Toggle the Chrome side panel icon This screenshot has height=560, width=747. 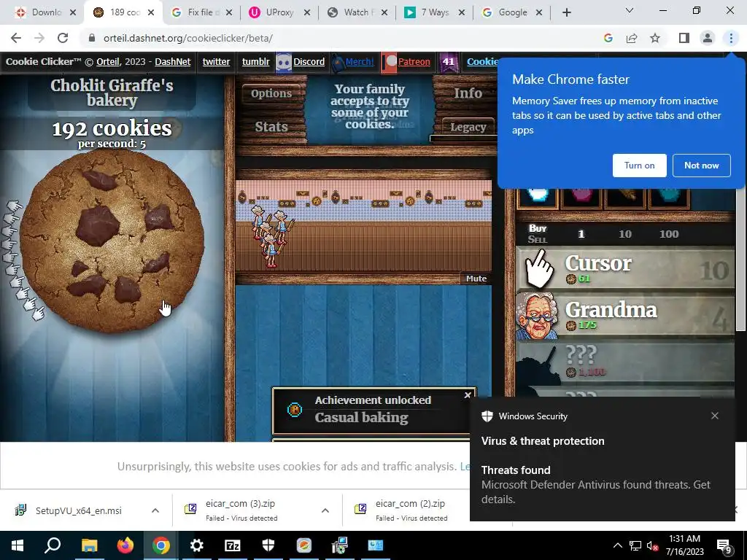pos(684,38)
